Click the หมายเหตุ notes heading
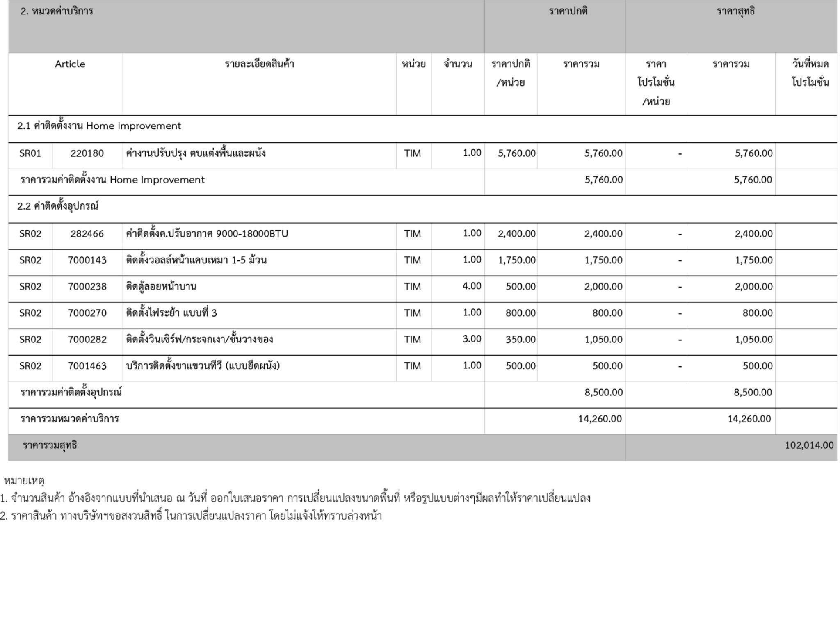Image resolution: width=840 pixels, height=630 pixels. pos(24,480)
